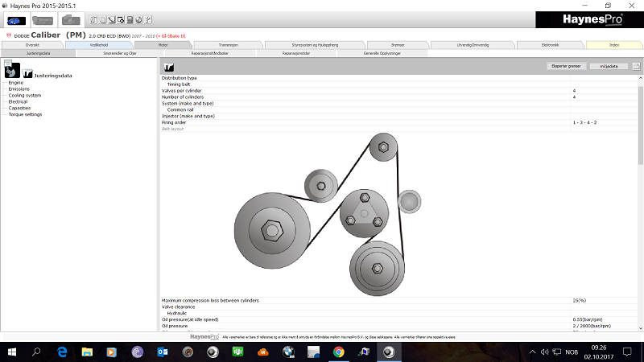
Task: Open the Reparasjonshåndbøker sub-tab
Action: (x=209, y=53)
